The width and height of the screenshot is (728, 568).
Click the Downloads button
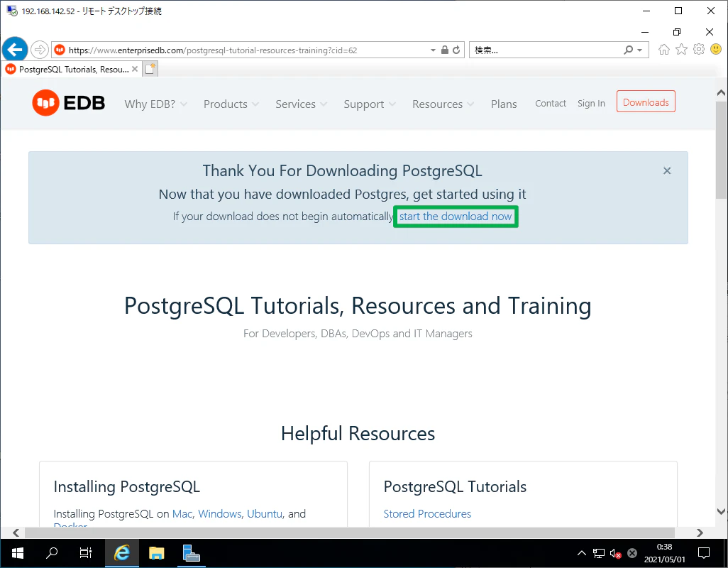646,102
